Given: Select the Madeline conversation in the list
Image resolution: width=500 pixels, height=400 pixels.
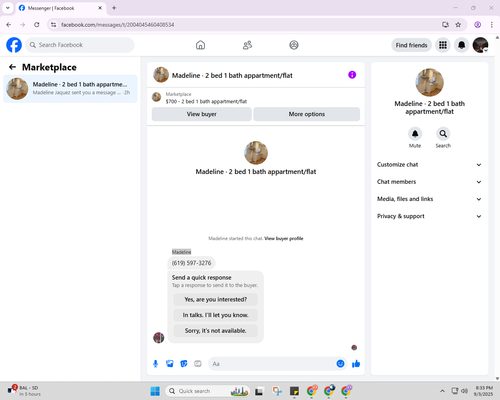Looking at the screenshot, I should [x=70, y=89].
